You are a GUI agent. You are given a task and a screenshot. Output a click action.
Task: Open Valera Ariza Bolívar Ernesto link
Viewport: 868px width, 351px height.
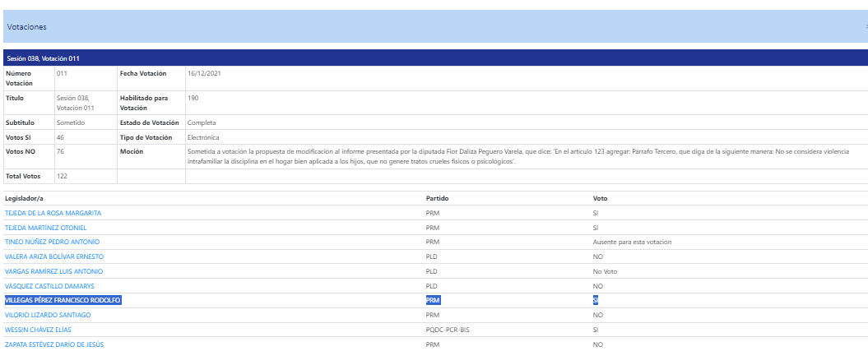click(54, 256)
